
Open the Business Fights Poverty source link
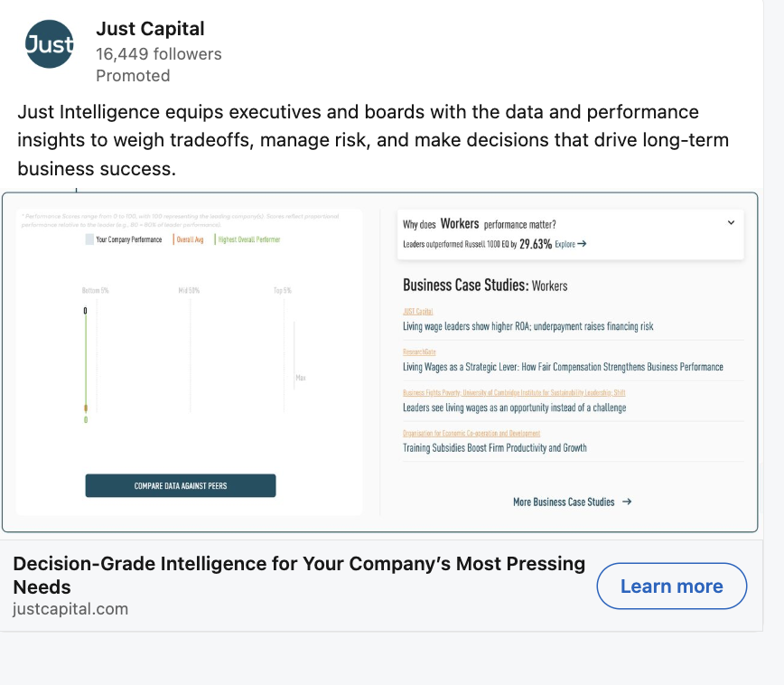point(513,392)
